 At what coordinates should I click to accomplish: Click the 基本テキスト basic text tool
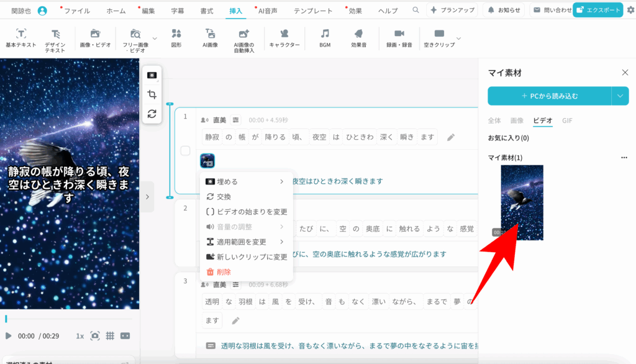(x=21, y=38)
